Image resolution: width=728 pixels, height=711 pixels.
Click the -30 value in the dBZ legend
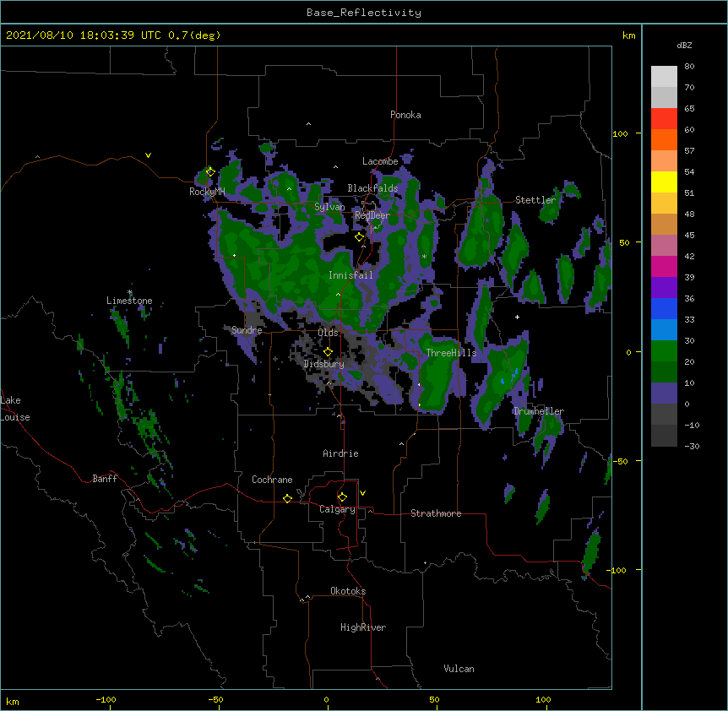click(x=692, y=446)
